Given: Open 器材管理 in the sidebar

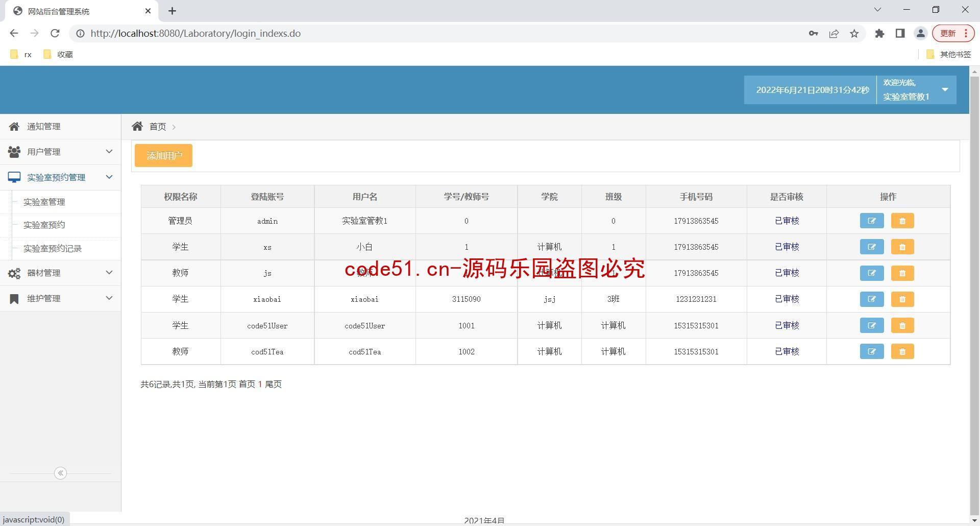Looking at the screenshot, I should coord(60,273).
